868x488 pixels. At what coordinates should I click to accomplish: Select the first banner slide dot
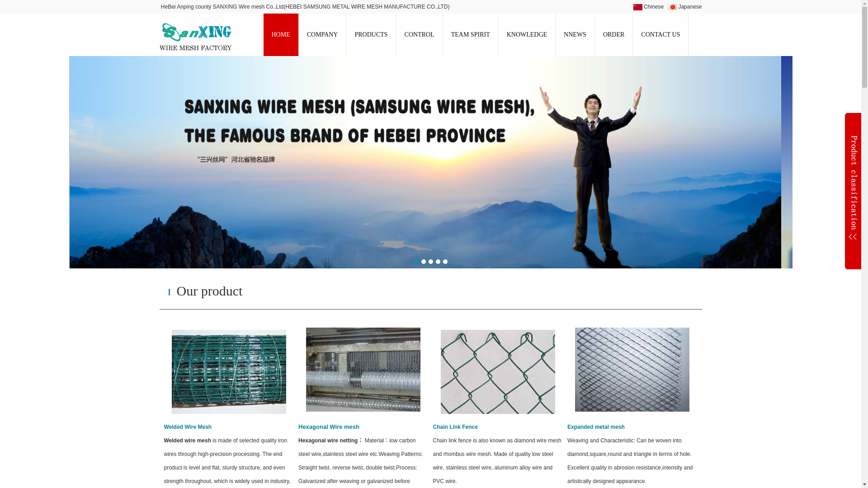[416, 262]
